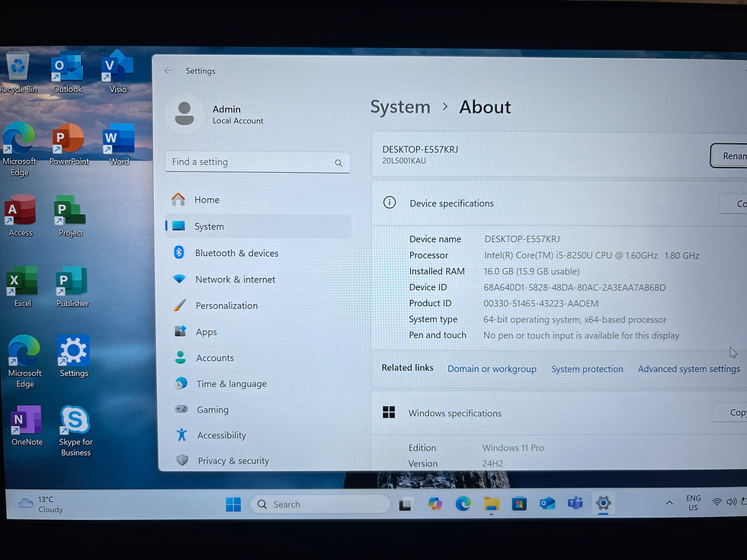Click the Admin Local Account profile
This screenshot has height=560, width=747.
pyautogui.click(x=220, y=114)
